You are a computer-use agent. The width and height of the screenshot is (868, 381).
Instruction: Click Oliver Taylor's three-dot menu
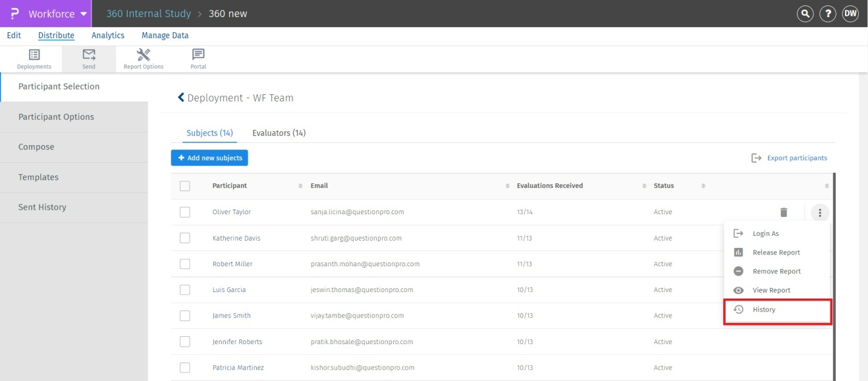coord(820,212)
